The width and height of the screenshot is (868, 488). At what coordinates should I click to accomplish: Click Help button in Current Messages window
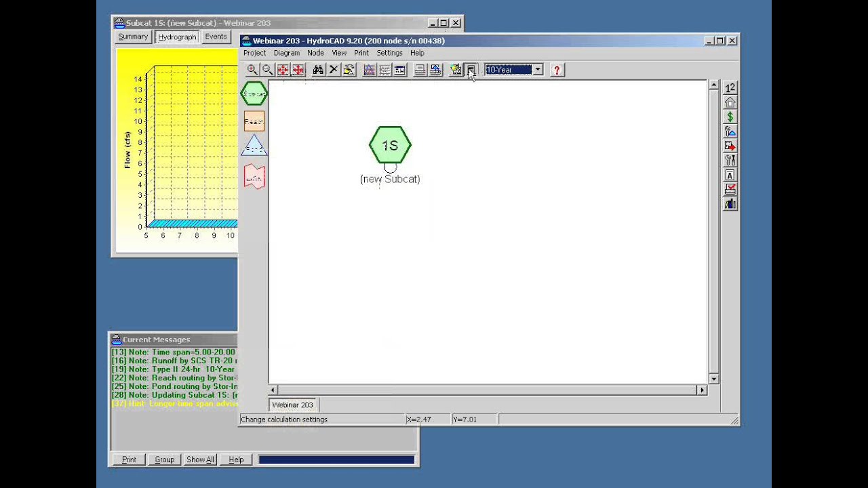point(236,460)
